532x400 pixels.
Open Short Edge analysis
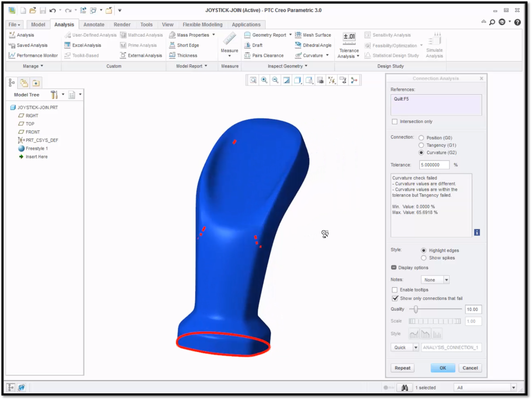(184, 45)
